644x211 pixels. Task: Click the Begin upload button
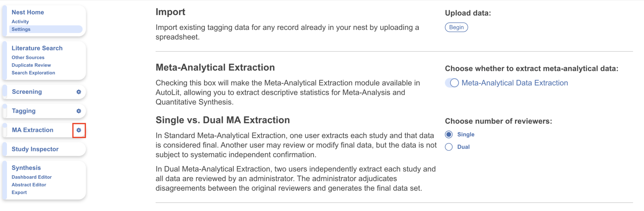pos(457,27)
